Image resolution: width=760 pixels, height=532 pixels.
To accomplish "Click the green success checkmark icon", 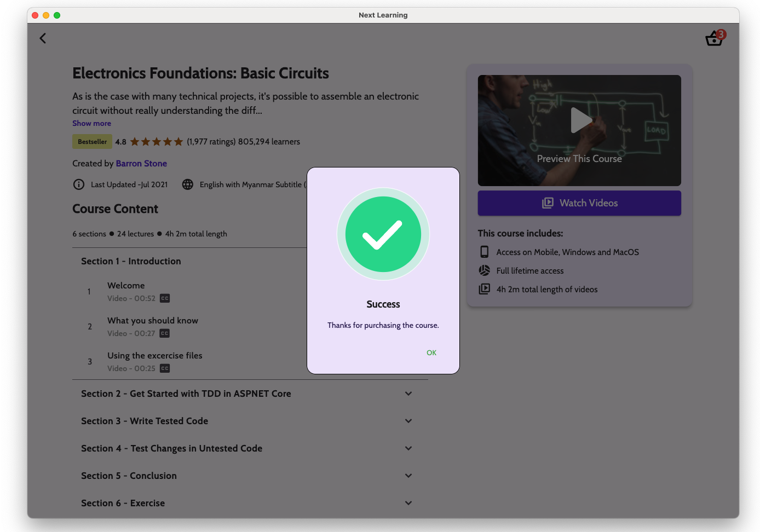I will (383, 234).
